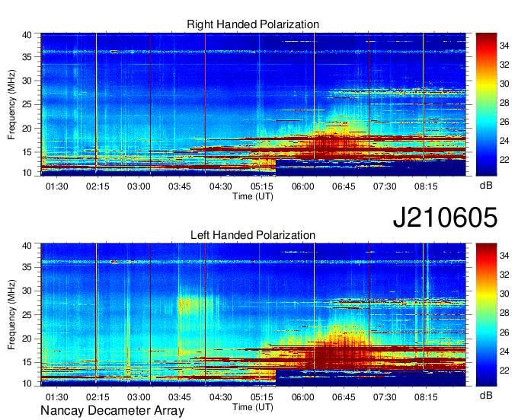Click the 15 MHz tick on Right Handed plot
518x420 pixels.
pyautogui.click(x=27, y=152)
